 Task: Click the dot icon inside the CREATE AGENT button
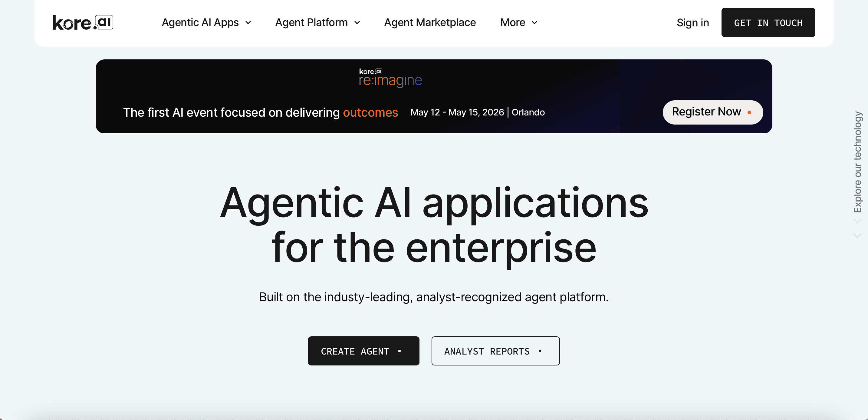tap(399, 351)
